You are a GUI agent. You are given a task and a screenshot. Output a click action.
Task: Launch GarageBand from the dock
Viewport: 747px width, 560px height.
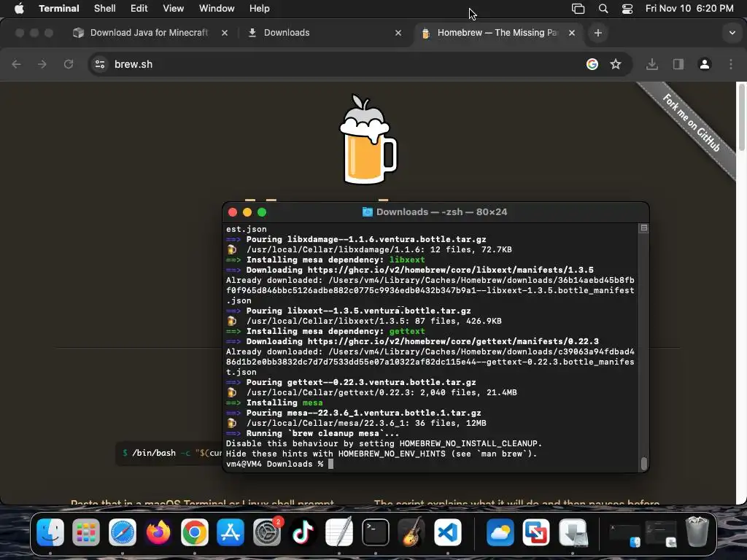click(411, 532)
